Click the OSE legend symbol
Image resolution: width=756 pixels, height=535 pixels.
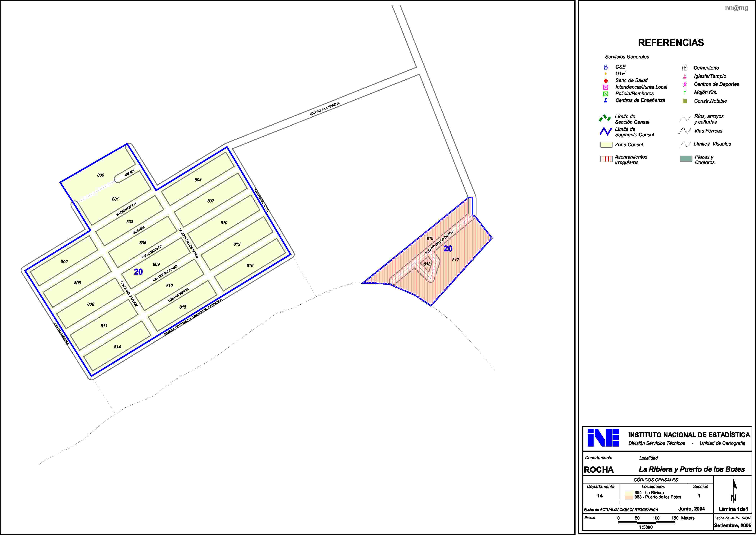click(x=605, y=67)
